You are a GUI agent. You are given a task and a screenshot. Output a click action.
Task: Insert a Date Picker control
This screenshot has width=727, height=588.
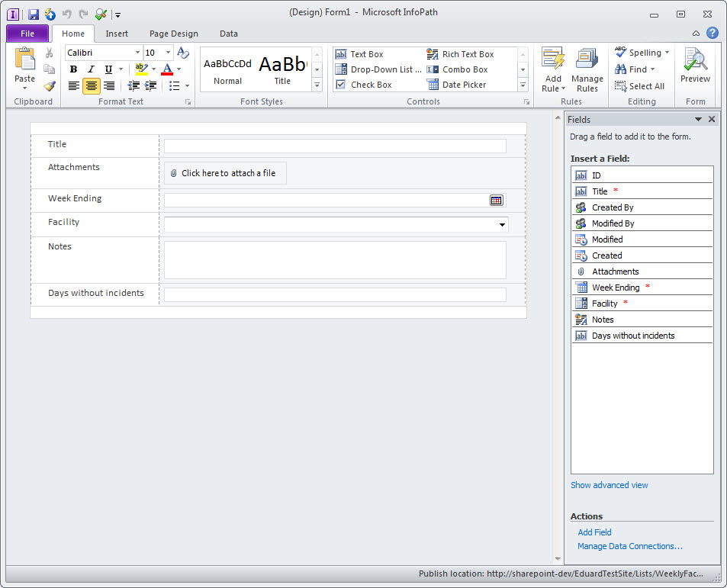coord(457,85)
